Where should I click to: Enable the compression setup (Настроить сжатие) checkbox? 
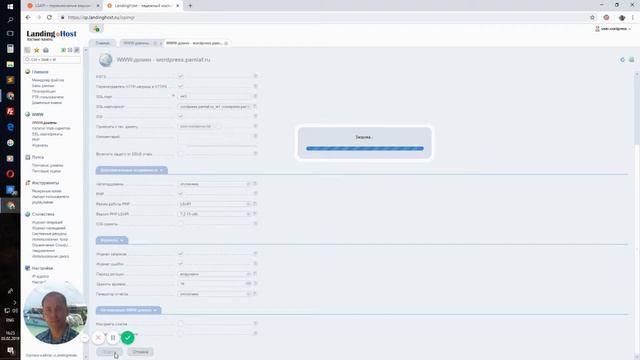(180, 323)
